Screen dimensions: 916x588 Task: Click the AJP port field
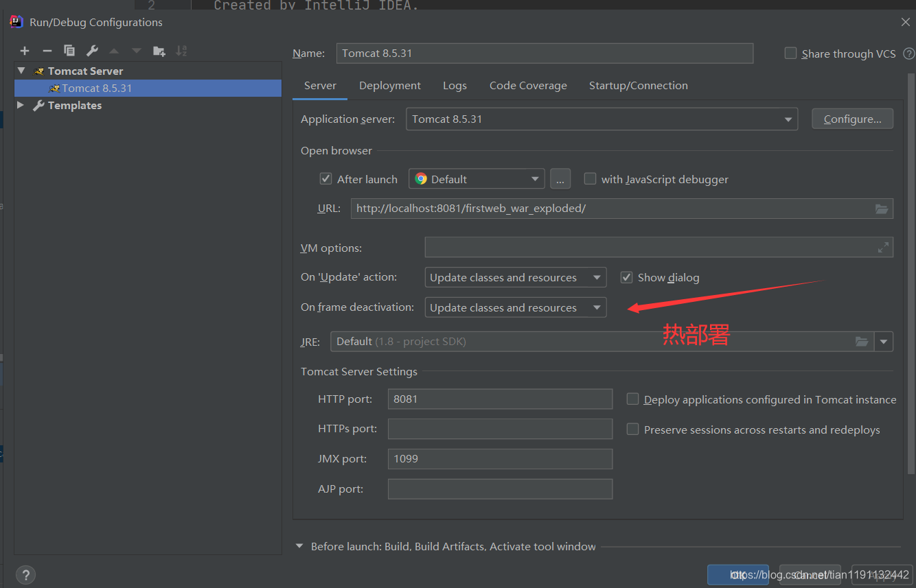pyautogui.click(x=500, y=489)
